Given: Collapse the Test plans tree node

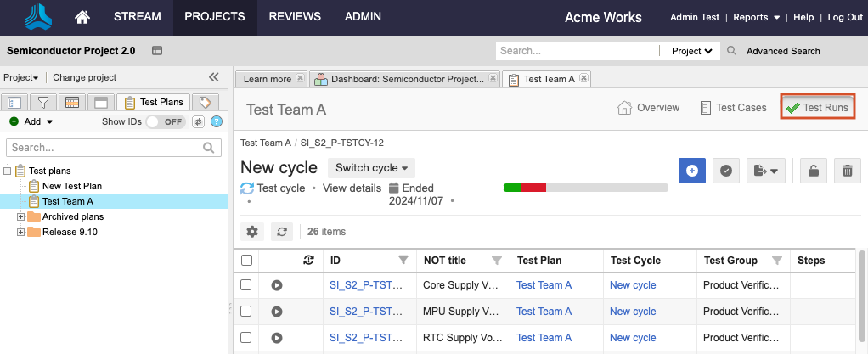Looking at the screenshot, I should 7,171.
